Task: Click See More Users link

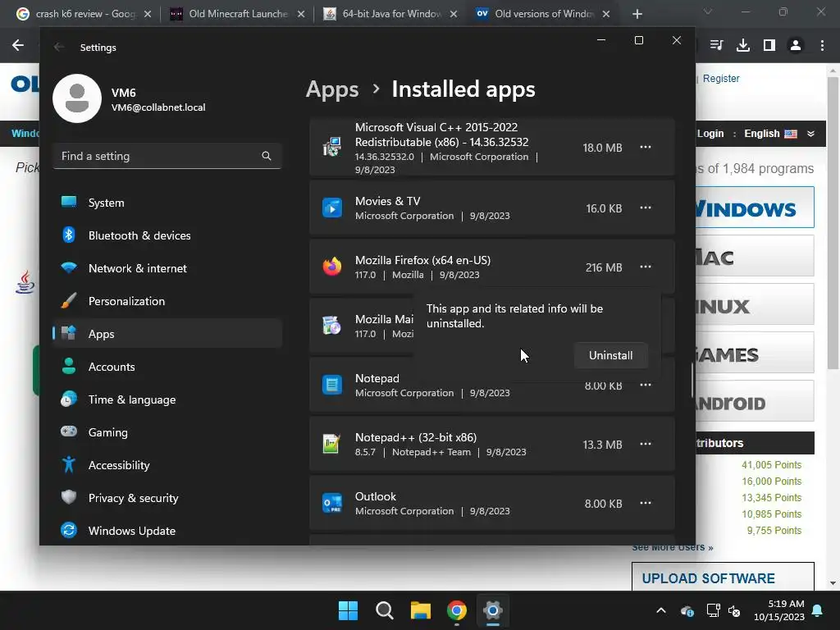Action: [673, 547]
